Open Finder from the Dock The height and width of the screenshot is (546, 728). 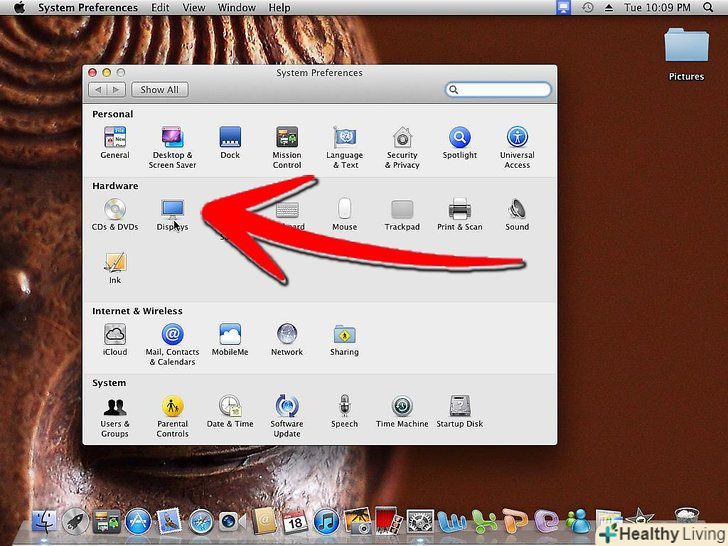click(x=45, y=521)
